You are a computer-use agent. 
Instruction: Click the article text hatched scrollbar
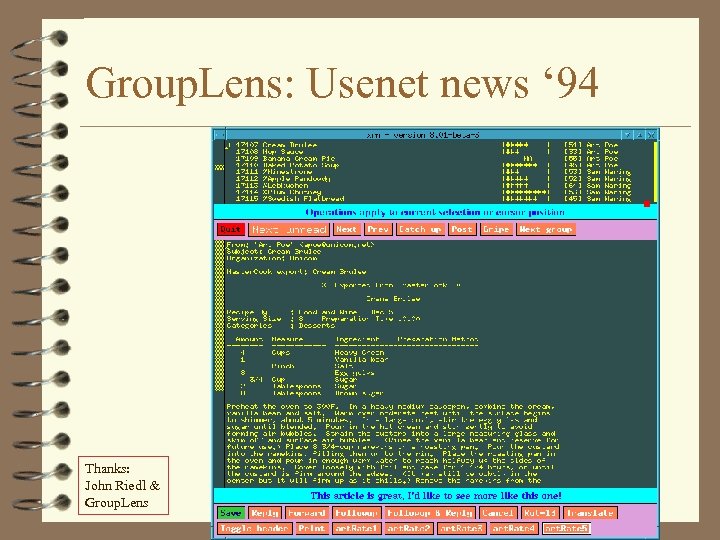219,315
